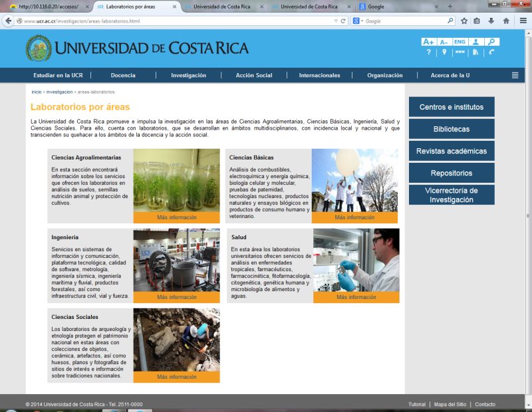Screen dimensions: 532x412
Task: Open the Salud scientist photo
Action: [x=356, y=260]
